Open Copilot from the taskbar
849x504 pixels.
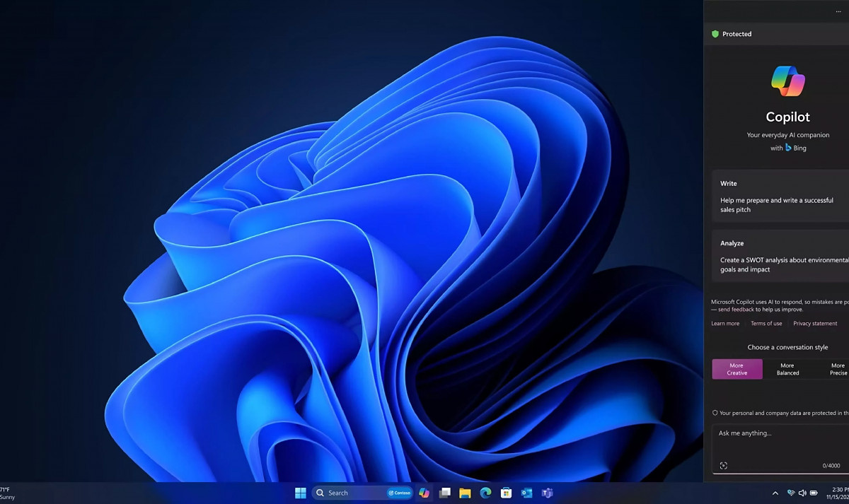click(x=424, y=493)
